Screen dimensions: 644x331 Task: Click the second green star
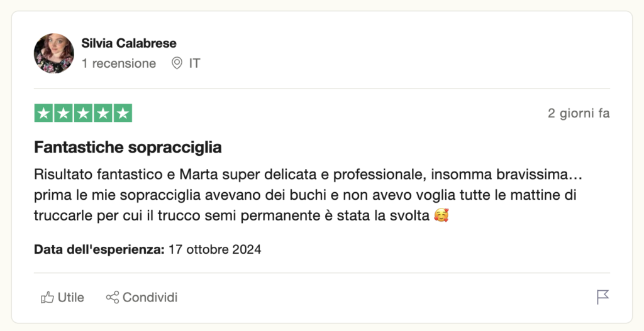[64, 113]
